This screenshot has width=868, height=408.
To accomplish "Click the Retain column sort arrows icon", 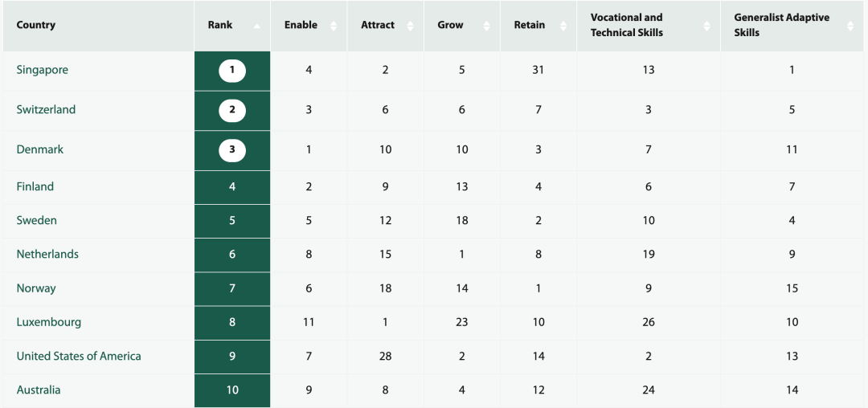I will (563, 26).
